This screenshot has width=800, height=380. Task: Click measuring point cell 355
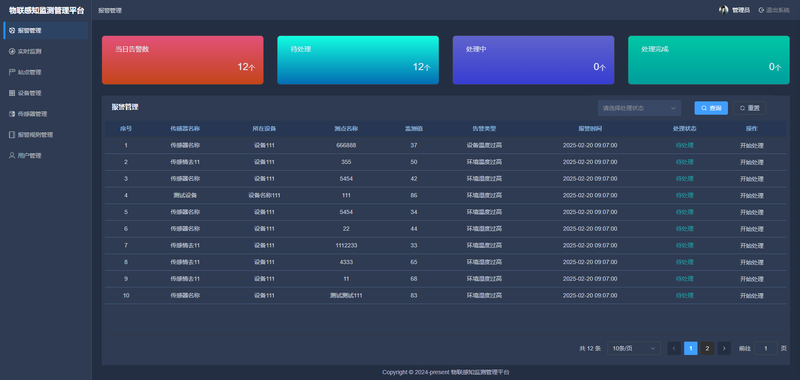346,162
